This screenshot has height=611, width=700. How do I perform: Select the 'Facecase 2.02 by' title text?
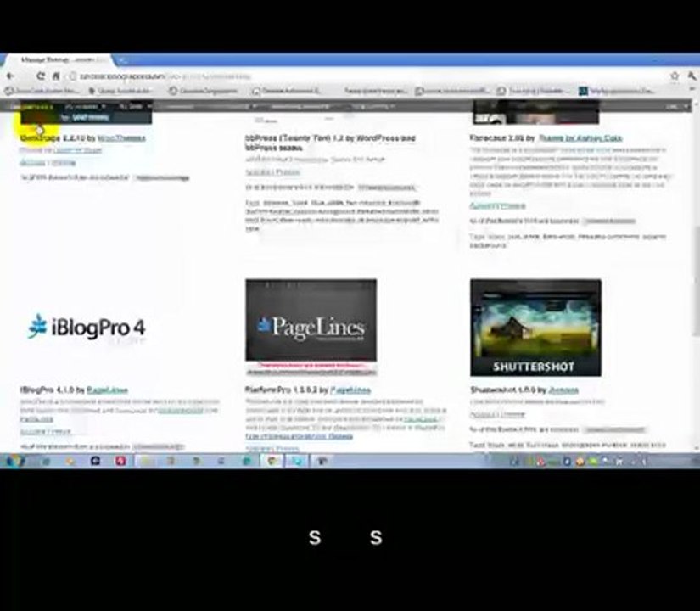click(x=502, y=138)
